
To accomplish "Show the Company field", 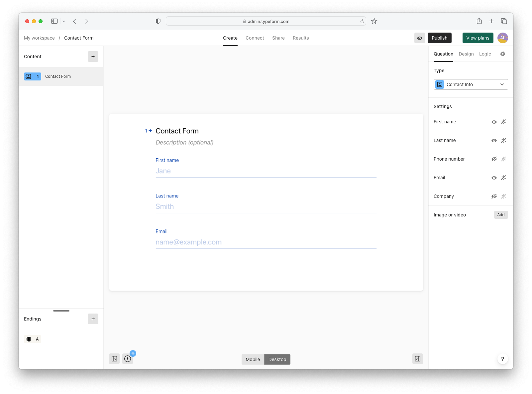I will click(x=494, y=197).
